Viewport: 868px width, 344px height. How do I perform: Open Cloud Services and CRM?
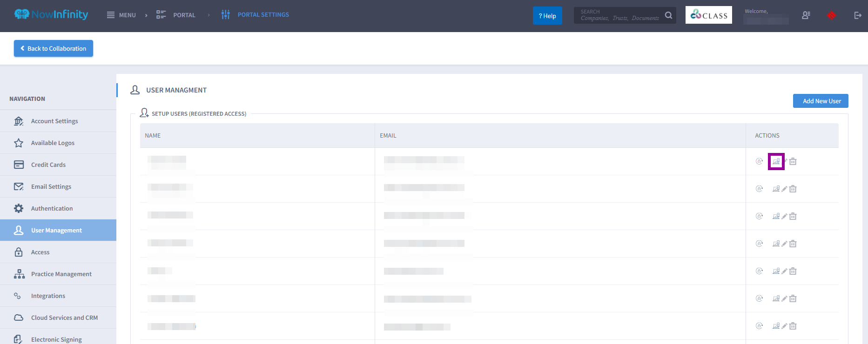[58, 318]
